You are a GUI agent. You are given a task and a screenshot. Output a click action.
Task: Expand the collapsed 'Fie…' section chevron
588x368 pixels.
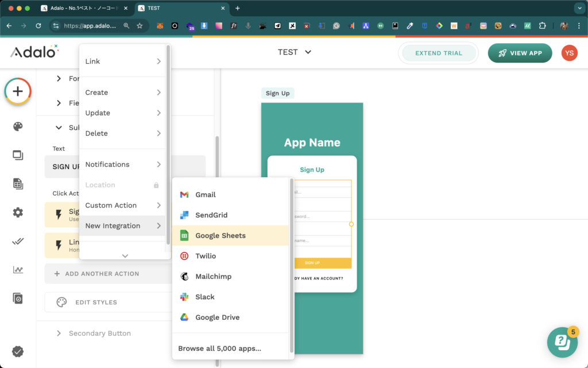click(x=59, y=103)
